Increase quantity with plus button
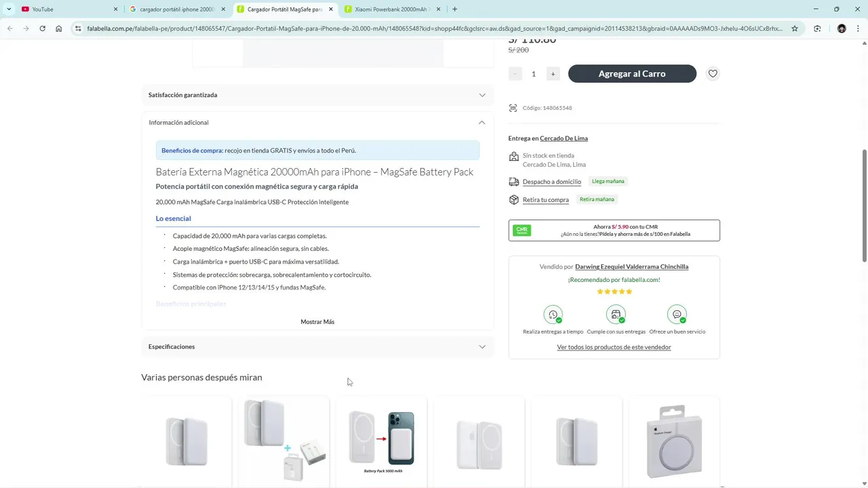Screen dimensions: 868x488 553,74
